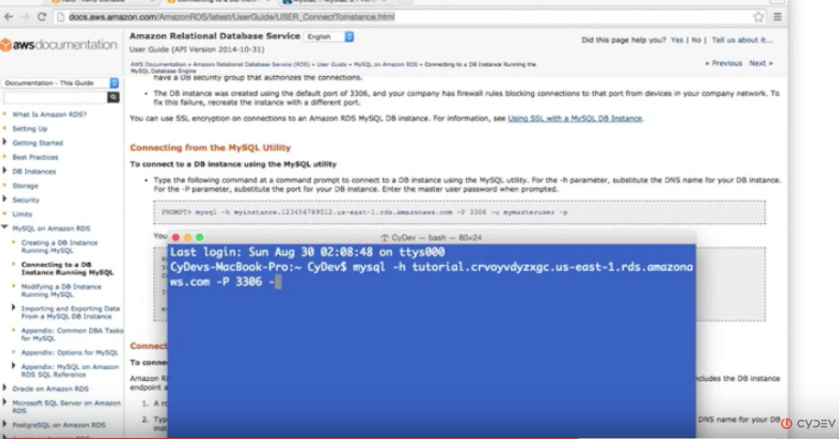
Task: Expand Importing and Exporting Data item
Action: pyautogui.click(x=13, y=308)
